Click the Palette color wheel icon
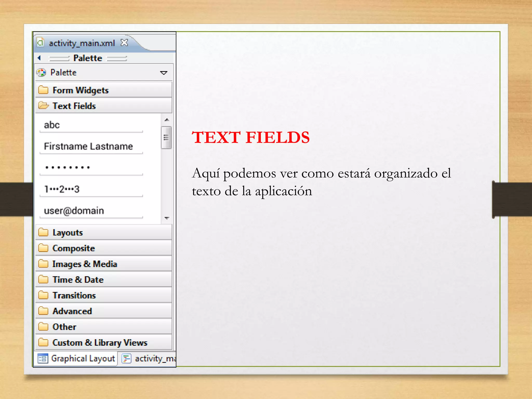Screen dimensions: 532x399 click(41, 72)
